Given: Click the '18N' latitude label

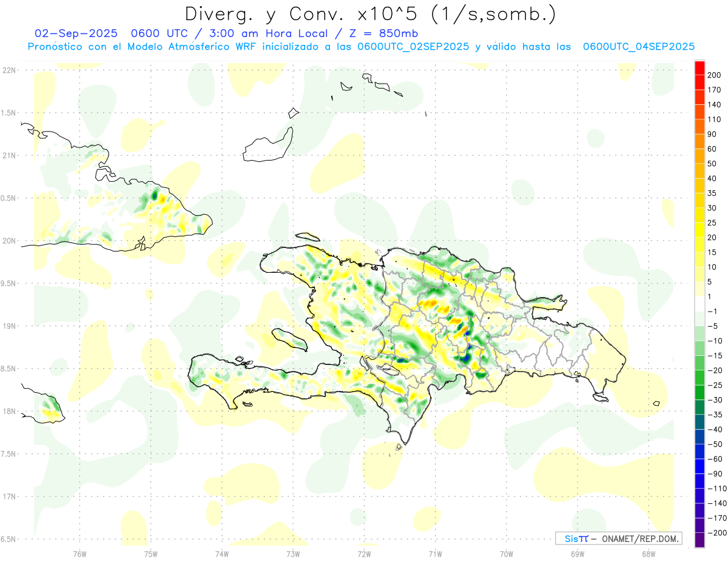Looking at the screenshot, I should pyautogui.click(x=8, y=412).
